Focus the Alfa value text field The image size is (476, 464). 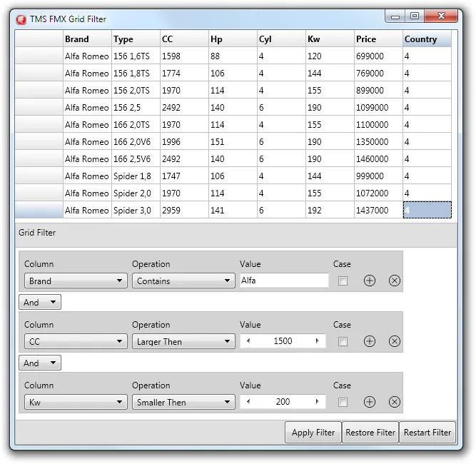(x=284, y=281)
